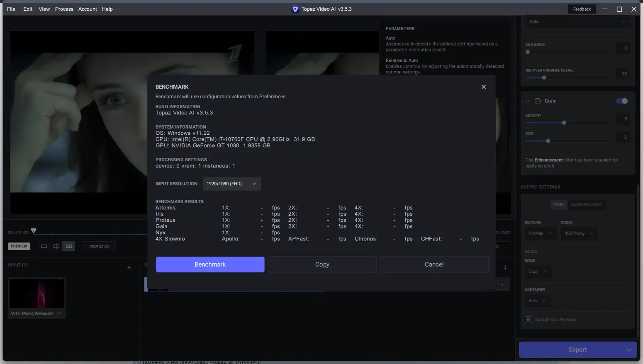Click the timecode field 00:01:21:03
The width and height of the screenshot is (643, 364).
pos(99,246)
